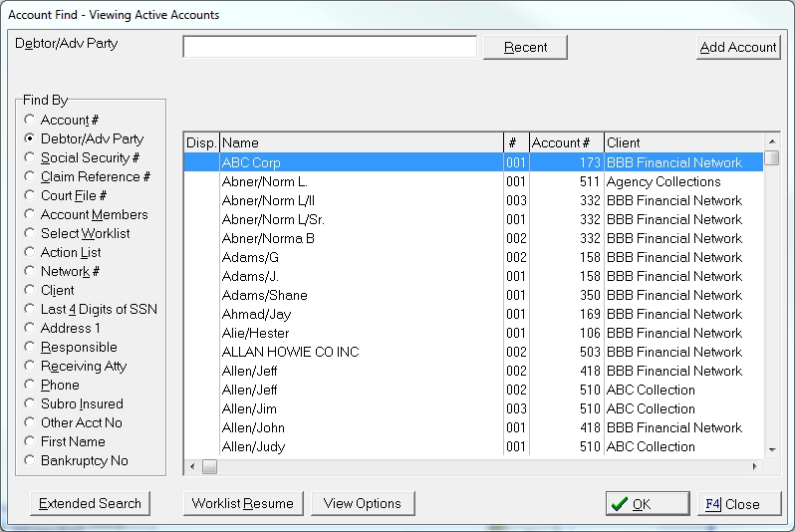Select the Account # radio button
This screenshot has height=532, width=795.
point(30,120)
